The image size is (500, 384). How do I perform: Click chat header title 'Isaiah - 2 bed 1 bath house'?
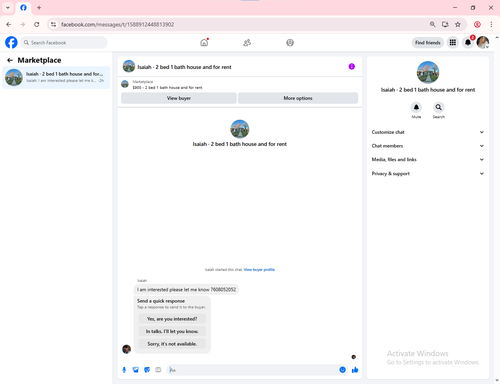pos(184,67)
